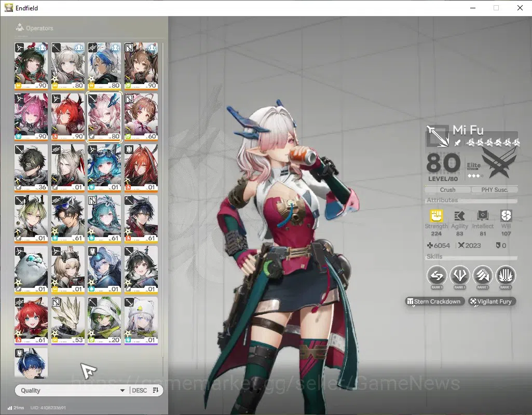The height and width of the screenshot is (415, 532).
Task: Open the skill icon with two swap arrows
Action: click(436, 275)
